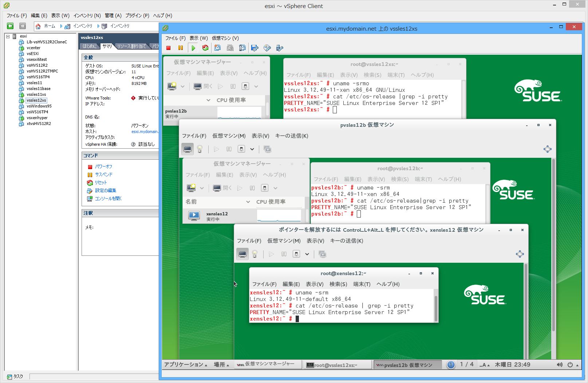Open shutdown dropdown arrow in xensles12 window
This screenshot has width=588, height=383.
307,254
